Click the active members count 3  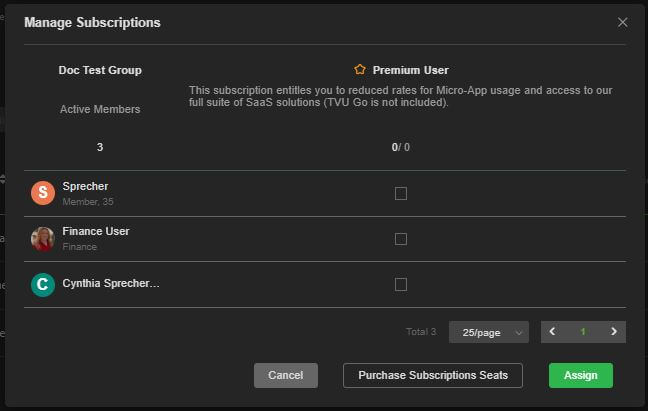pos(100,147)
